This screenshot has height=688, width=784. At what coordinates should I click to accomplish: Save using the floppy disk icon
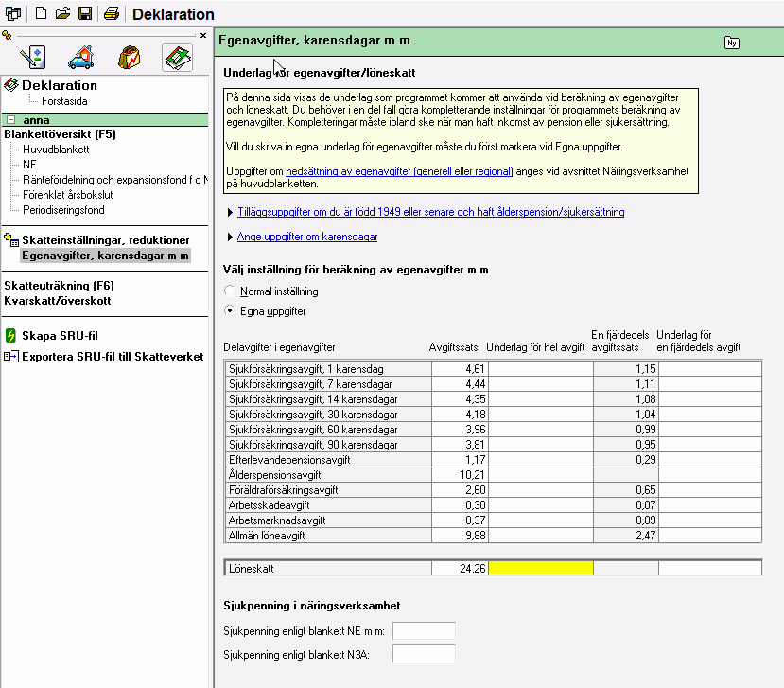coord(84,13)
